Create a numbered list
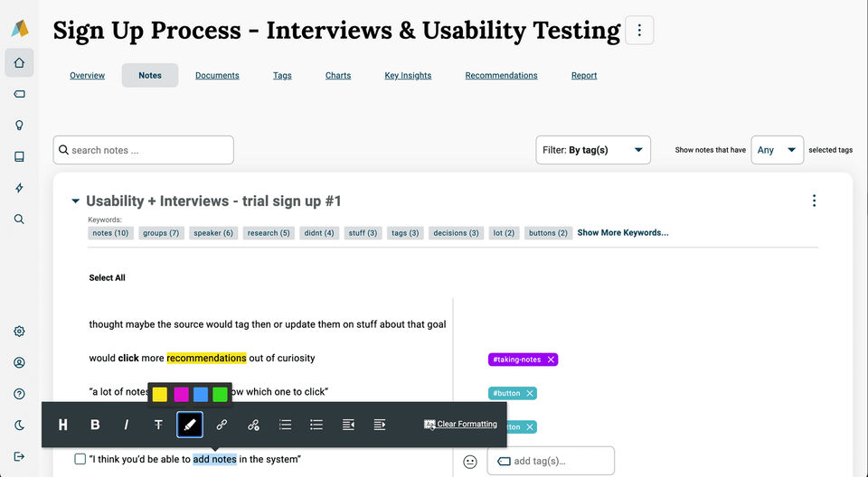The height and width of the screenshot is (477, 868). coord(285,425)
